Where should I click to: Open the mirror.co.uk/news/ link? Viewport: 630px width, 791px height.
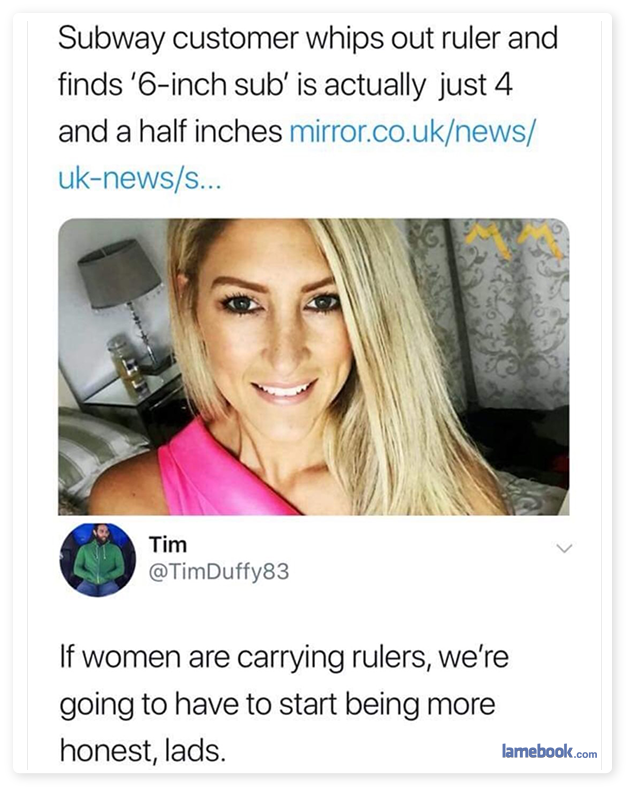411,131
